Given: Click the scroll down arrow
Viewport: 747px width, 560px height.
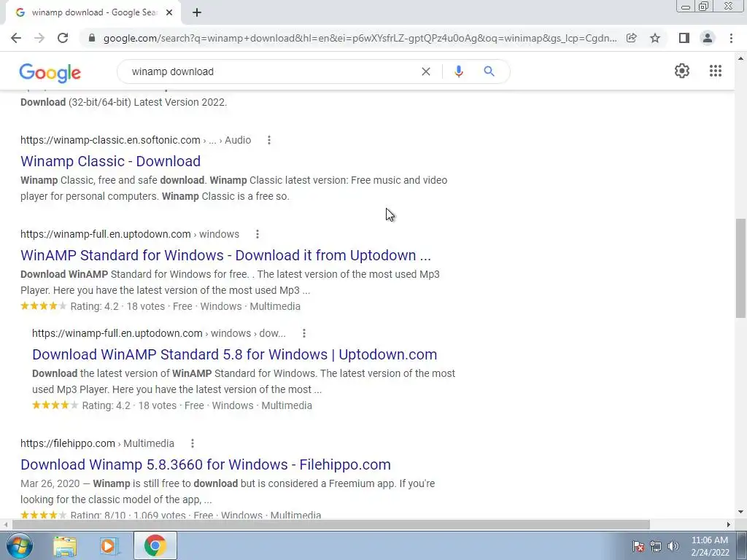Looking at the screenshot, I should (740, 513).
